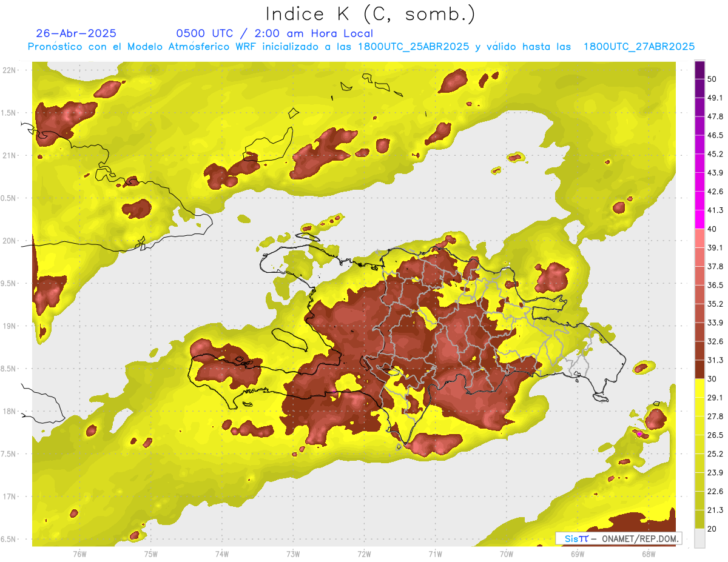Click the colorbar value '31.3'

point(715,360)
